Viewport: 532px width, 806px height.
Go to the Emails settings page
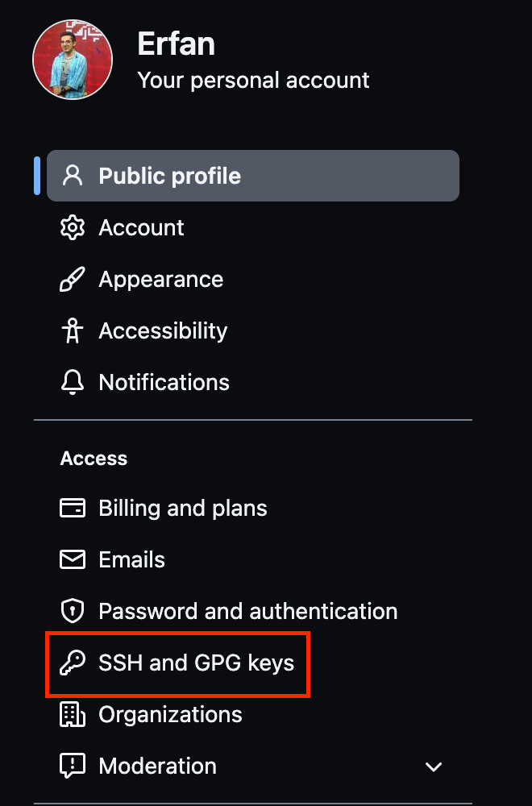click(x=131, y=559)
